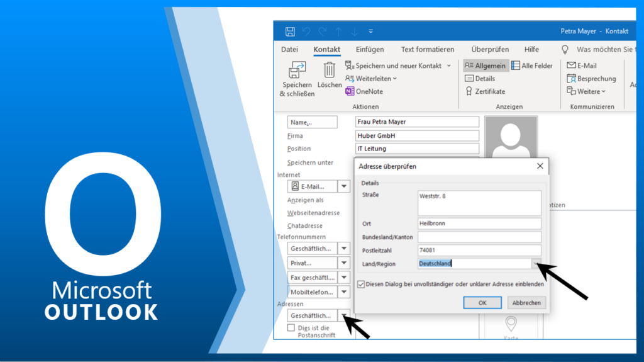Click the Redo arrow in quick access toolbar
The height and width of the screenshot is (362, 644).
tap(323, 31)
